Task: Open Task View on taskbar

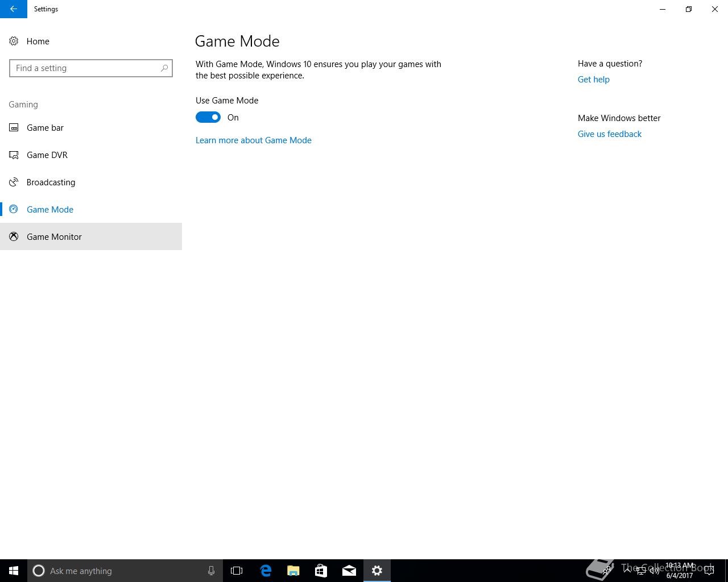Action: (237, 571)
